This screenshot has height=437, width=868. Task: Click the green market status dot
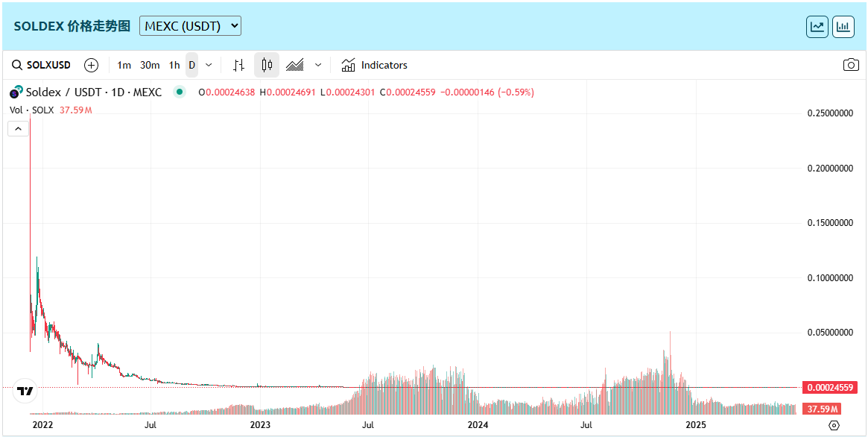tap(179, 92)
